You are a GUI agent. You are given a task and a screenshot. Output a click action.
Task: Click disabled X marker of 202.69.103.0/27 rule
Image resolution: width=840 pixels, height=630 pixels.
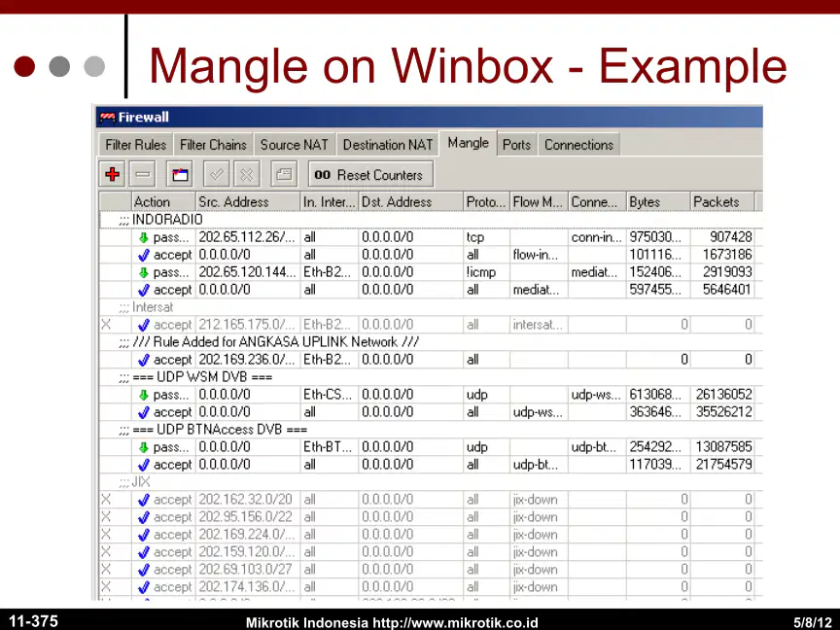click(x=106, y=569)
